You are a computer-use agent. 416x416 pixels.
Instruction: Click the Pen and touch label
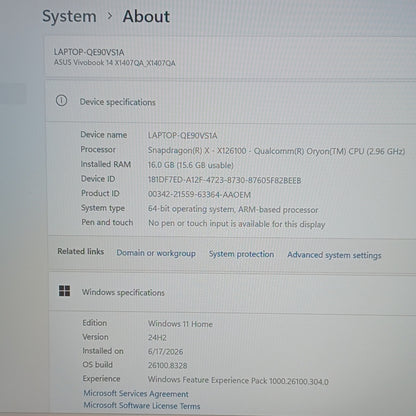(x=107, y=222)
